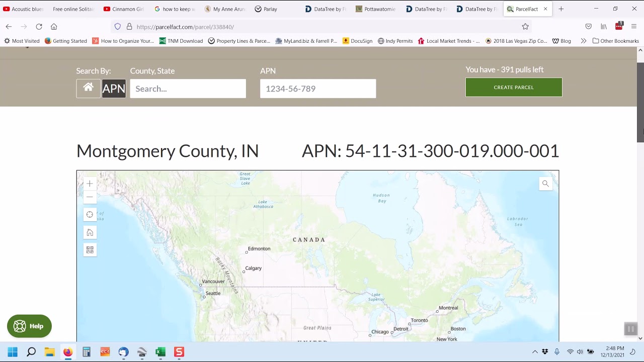
Task: Open the Getting Started bookmark
Action: coord(66,41)
